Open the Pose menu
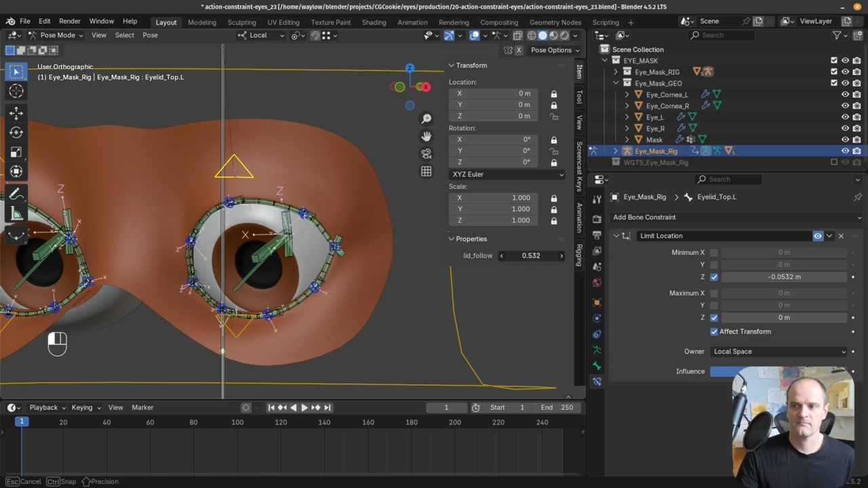868x488 pixels. click(150, 35)
